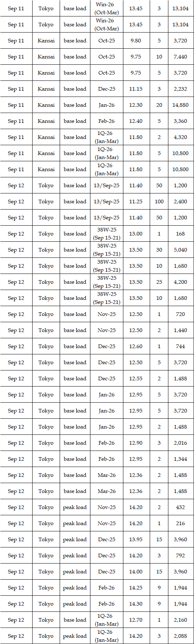Image resolution: width=194 pixels, height=644 pixels.
Task: Click the volume cell showing 14,880
Action: point(180,105)
